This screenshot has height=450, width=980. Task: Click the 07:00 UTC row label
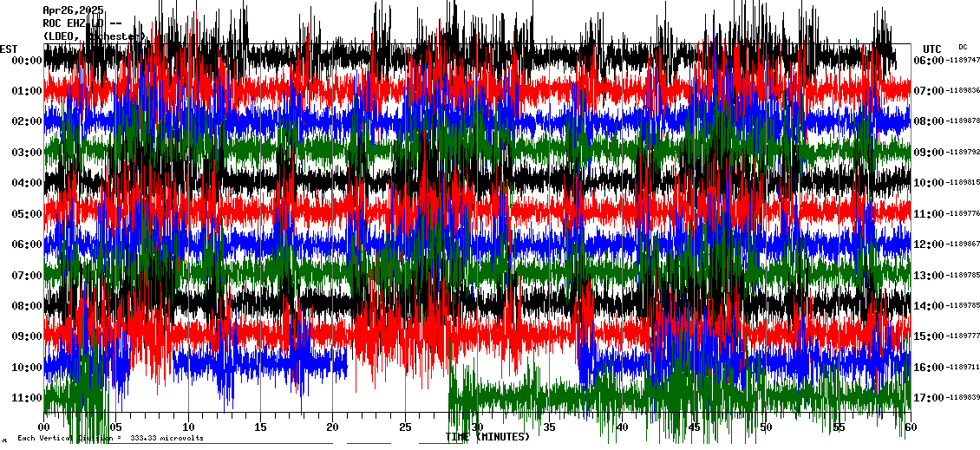[929, 91]
